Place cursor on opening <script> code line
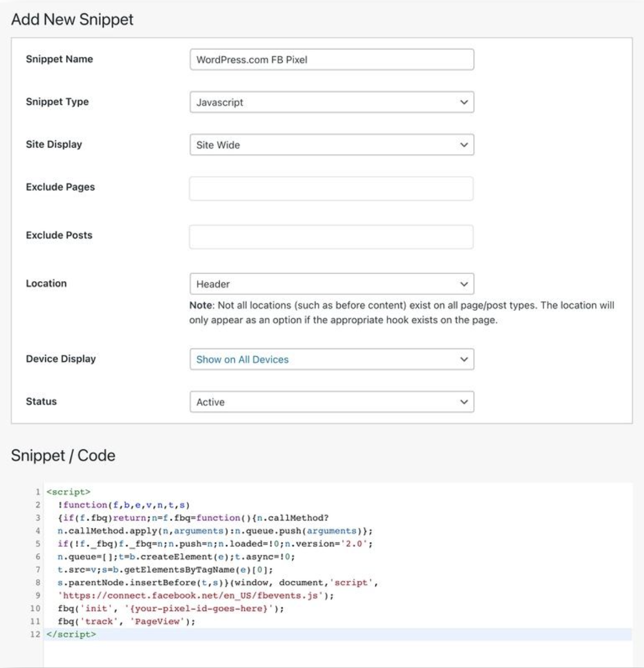This screenshot has height=668, width=644. pos(69,492)
